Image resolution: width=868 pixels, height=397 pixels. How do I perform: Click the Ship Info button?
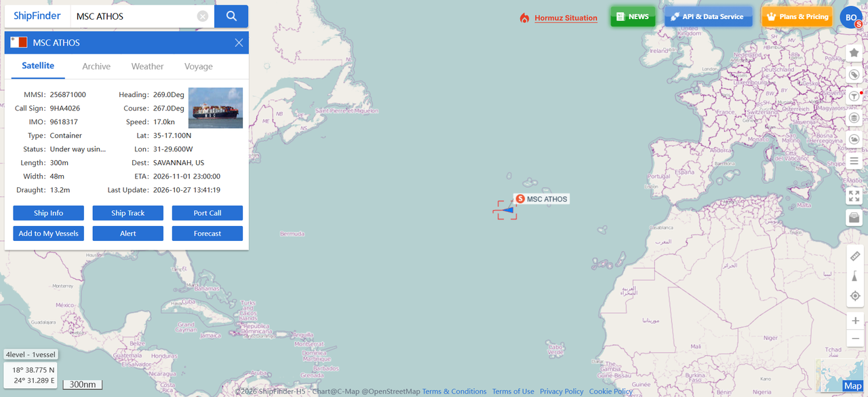tap(49, 213)
